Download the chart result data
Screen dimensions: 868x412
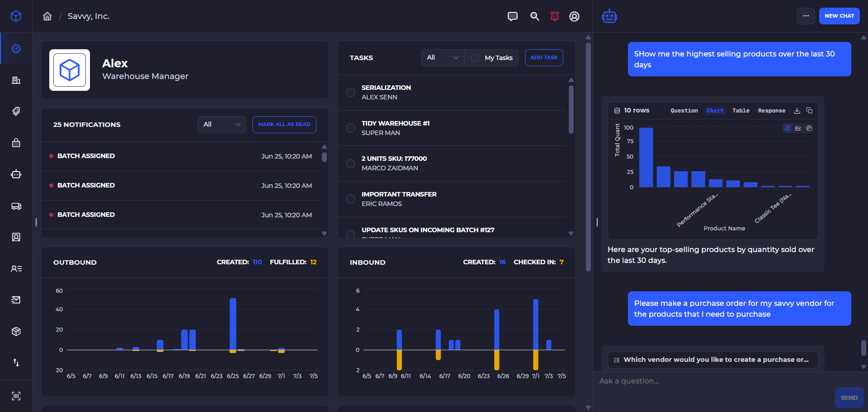797,111
